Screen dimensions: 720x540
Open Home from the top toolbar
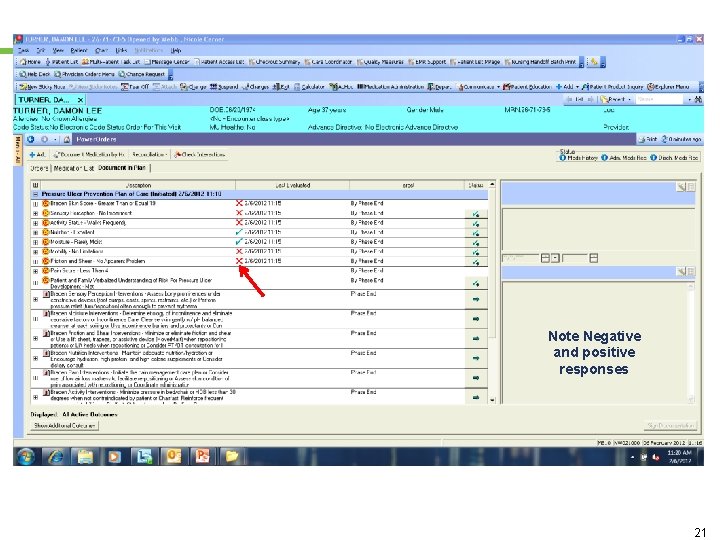(30, 62)
